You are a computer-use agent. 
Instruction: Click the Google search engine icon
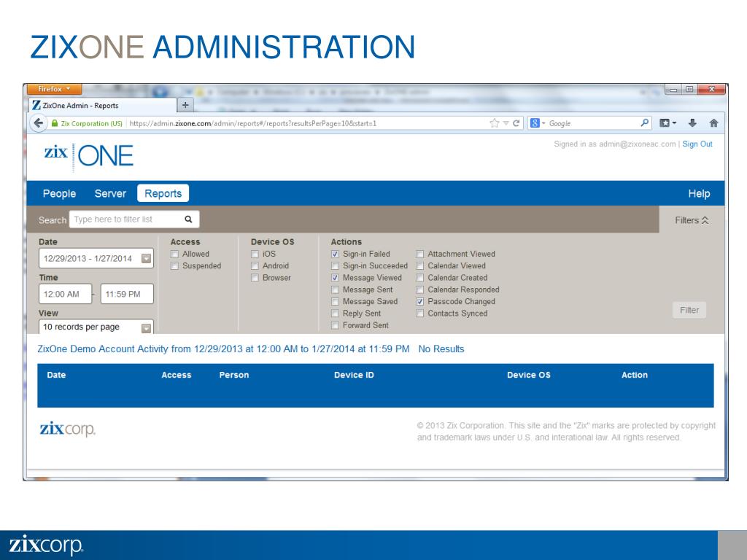[x=535, y=123]
